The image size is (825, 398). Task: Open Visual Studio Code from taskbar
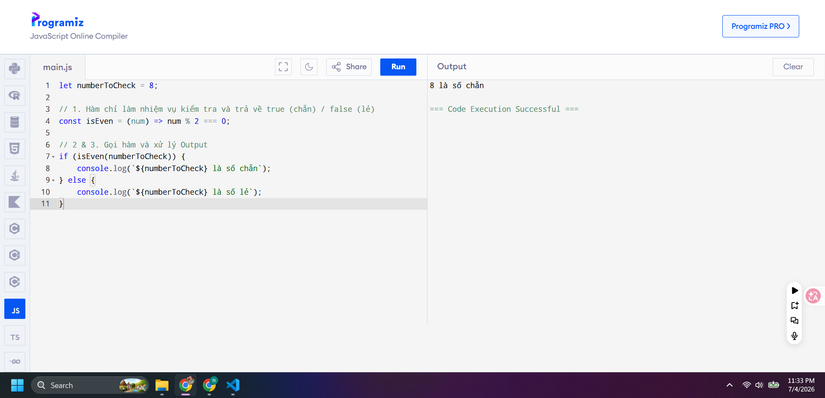coord(233,385)
